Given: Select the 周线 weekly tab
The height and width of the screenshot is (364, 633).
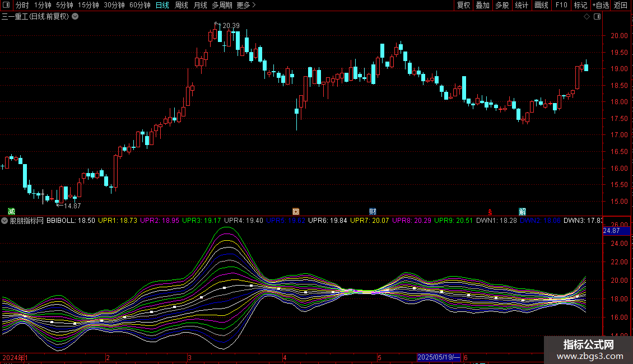Looking at the screenshot, I should (x=181, y=5).
